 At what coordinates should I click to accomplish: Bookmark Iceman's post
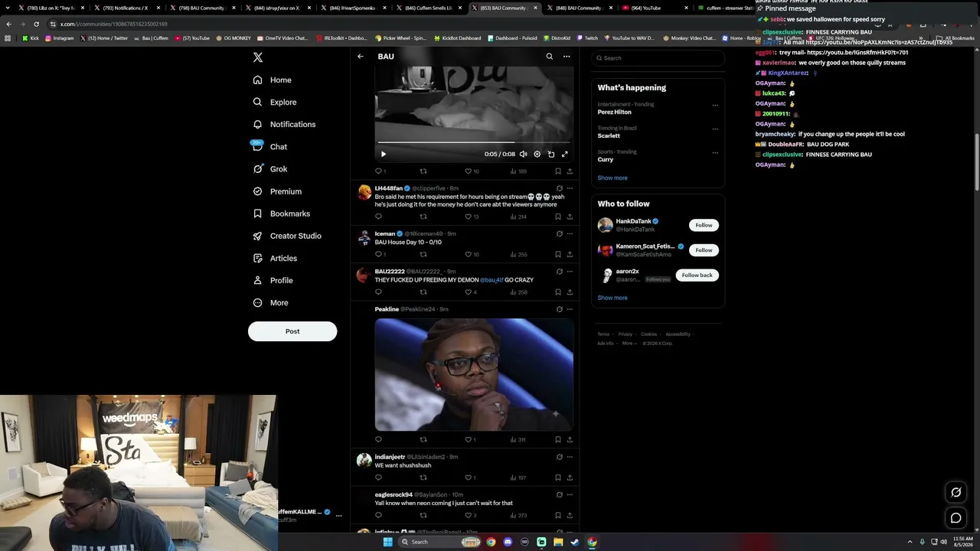557,254
